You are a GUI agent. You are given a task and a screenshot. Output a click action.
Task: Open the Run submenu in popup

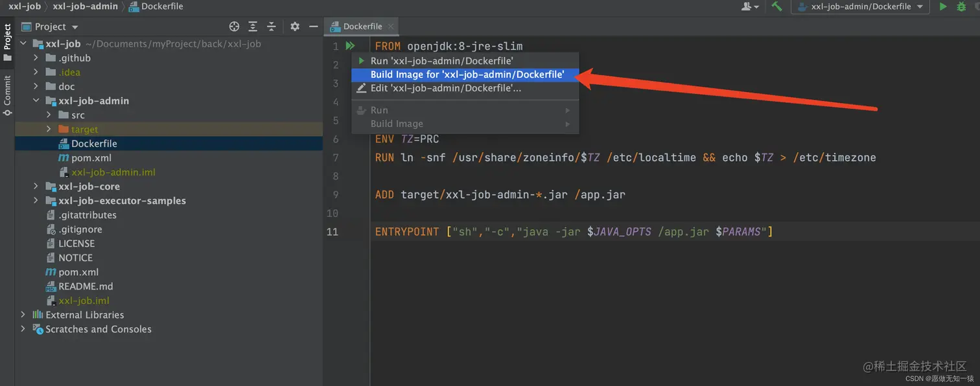point(464,110)
